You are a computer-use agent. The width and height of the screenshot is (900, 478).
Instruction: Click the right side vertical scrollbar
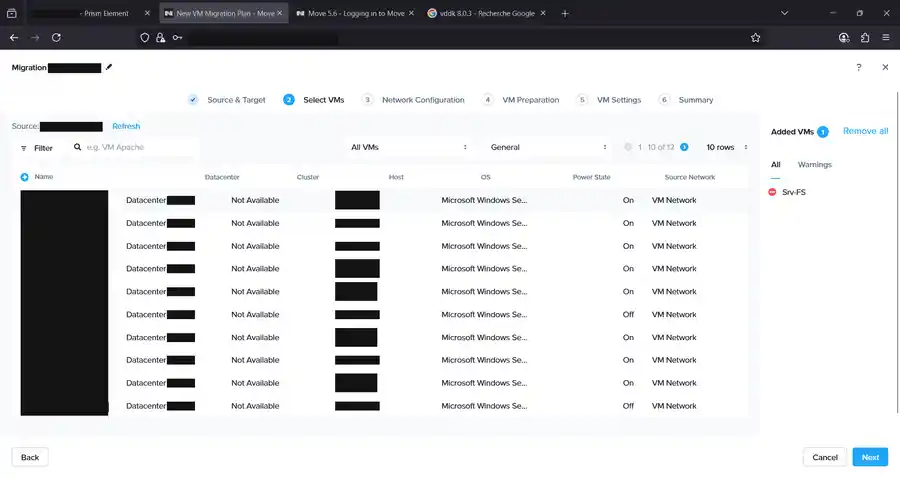[x=897, y=251]
